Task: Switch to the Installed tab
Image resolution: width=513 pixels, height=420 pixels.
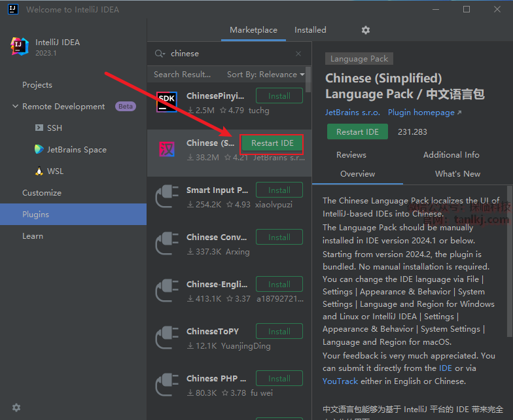Action: (x=310, y=30)
